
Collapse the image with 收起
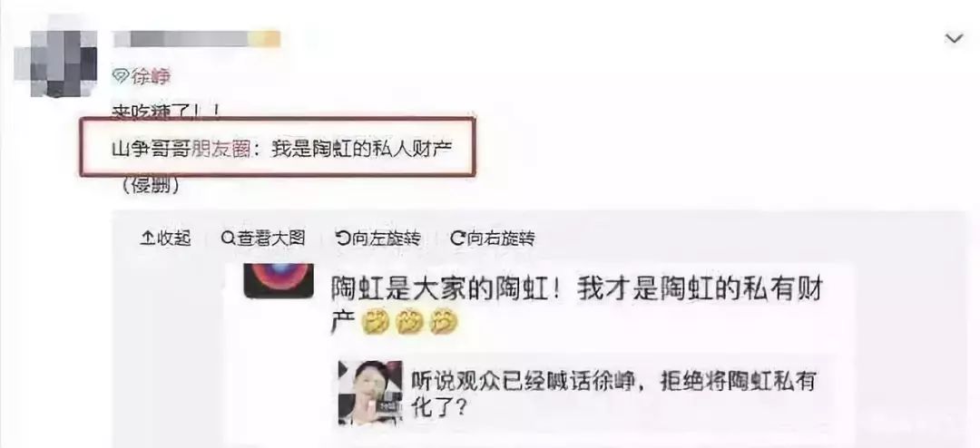coord(165,239)
